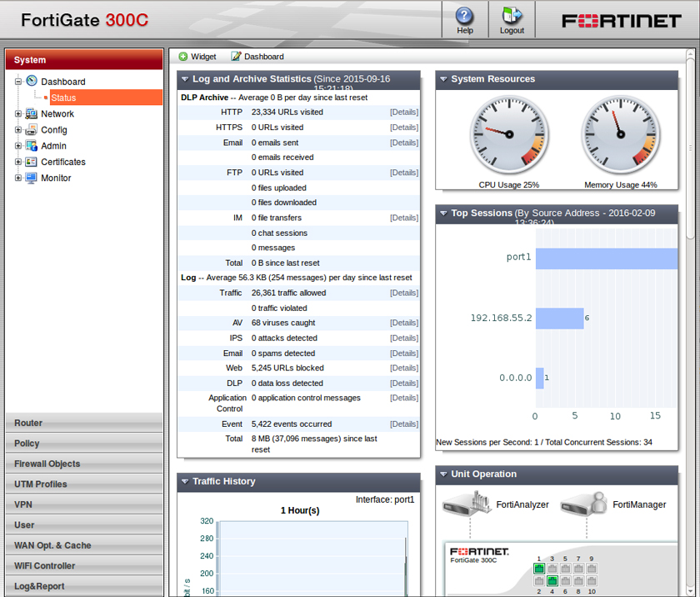The width and height of the screenshot is (700, 597).
Task: Open the WiFi Controller menu section
Action: [84, 566]
